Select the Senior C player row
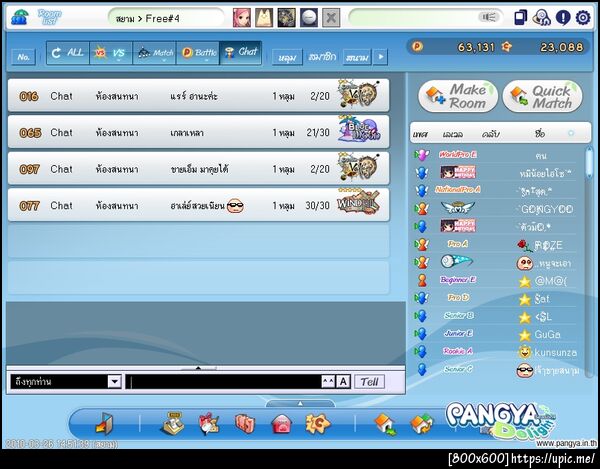600x469 pixels. pyautogui.click(x=495, y=370)
